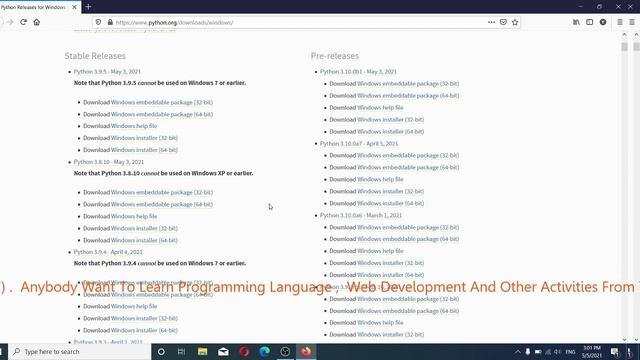Toggle the sidebar view icon
The height and width of the screenshot is (360, 640).
(x=589, y=22)
